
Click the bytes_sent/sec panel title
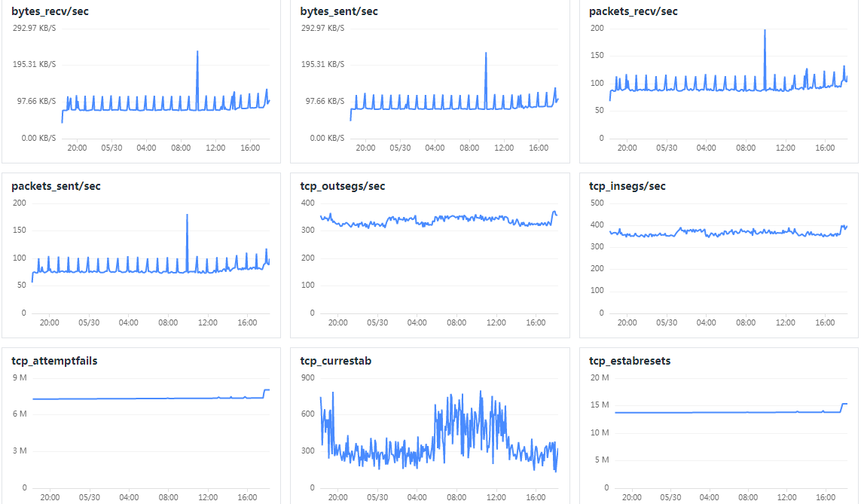pos(339,11)
